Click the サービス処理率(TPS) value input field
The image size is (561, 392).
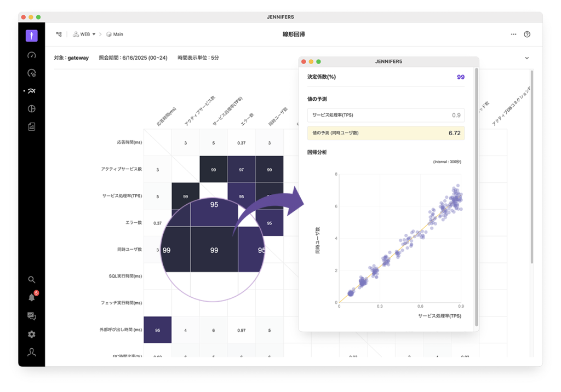pos(386,115)
